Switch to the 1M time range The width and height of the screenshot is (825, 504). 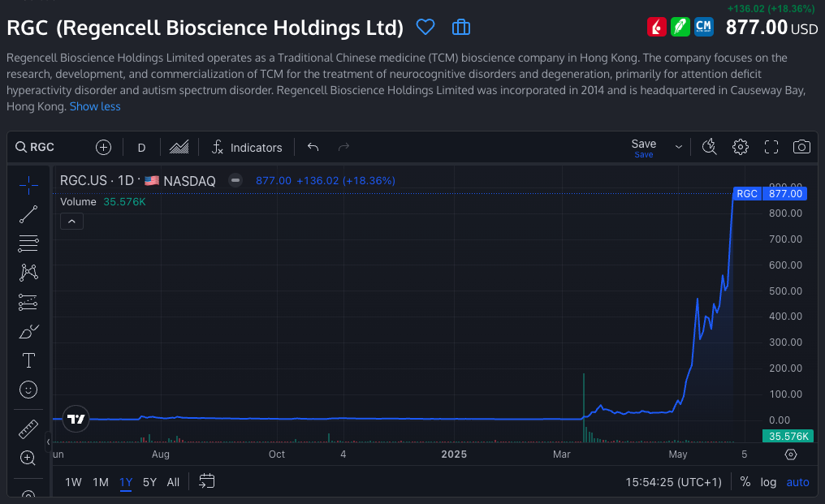tap(101, 482)
